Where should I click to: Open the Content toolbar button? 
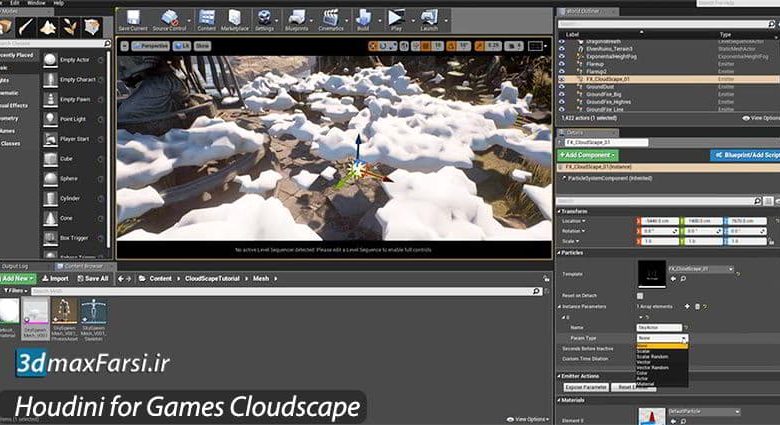[x=206, y=18]
